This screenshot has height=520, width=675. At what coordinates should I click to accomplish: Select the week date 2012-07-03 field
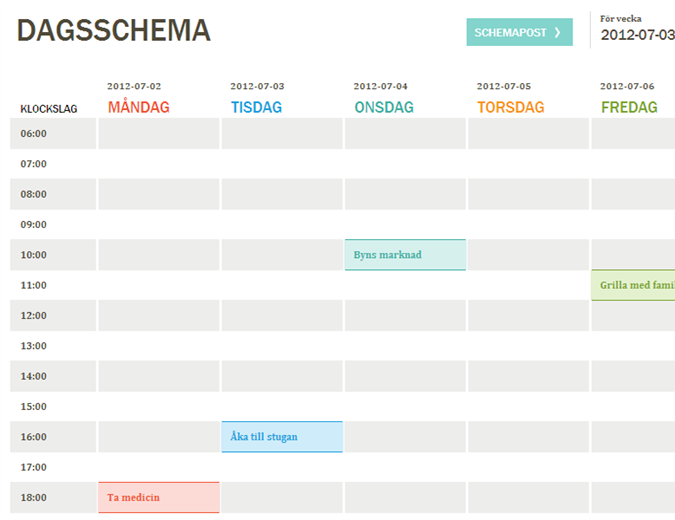point(637,36)
